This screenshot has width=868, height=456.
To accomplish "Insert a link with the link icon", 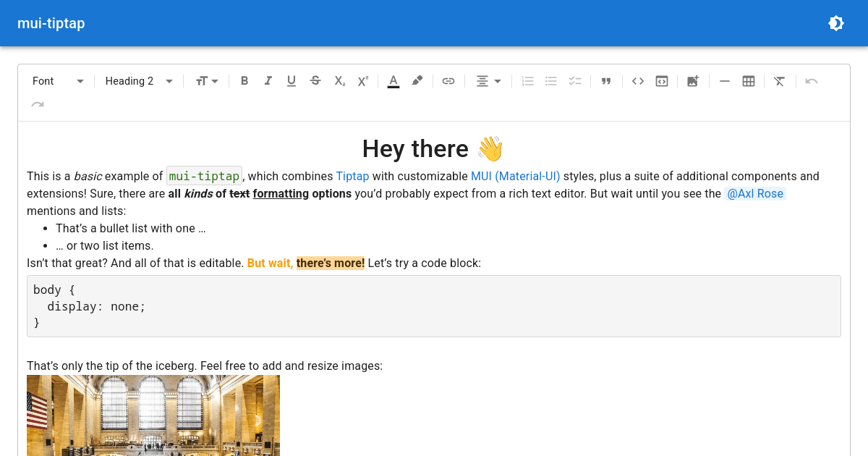I will (448, 81).
